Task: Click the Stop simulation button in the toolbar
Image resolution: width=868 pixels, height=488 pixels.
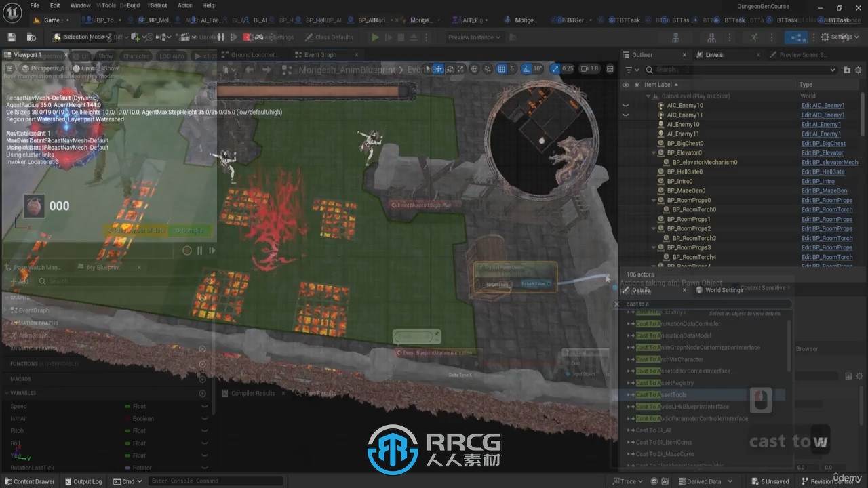Action: [x=401, y=37]
